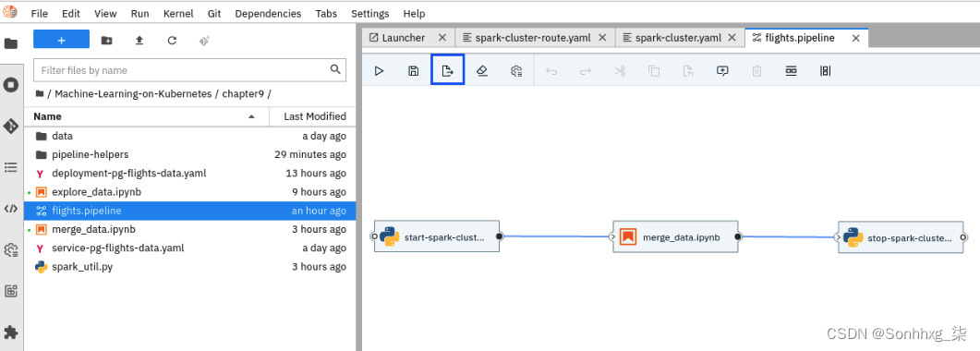
Task: Select the data folder
Action: point(190,136)
